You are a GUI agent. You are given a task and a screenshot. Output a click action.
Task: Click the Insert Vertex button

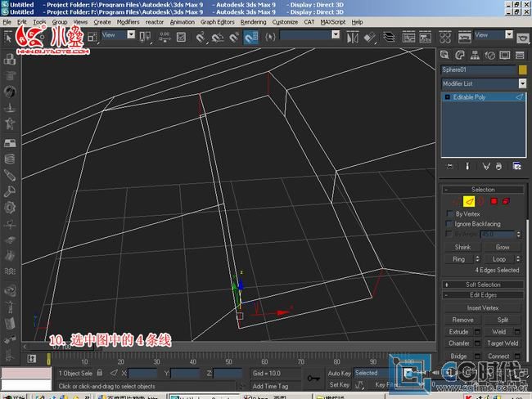pos(483,307)
